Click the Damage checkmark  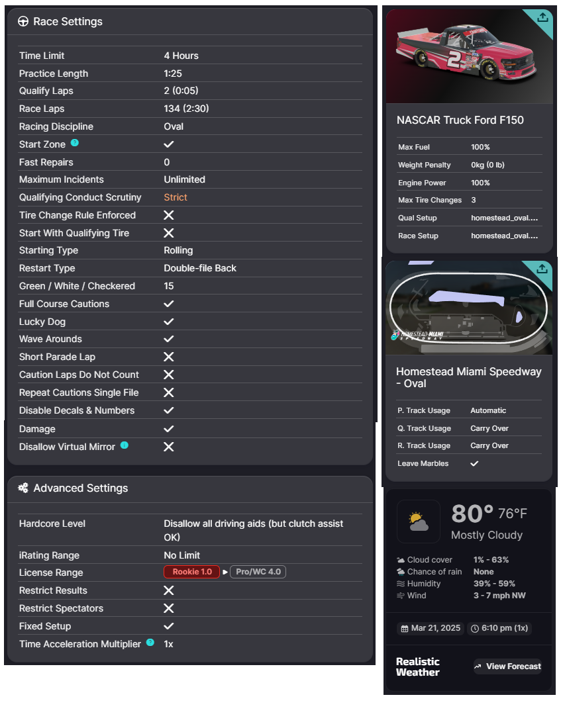point(169,429)
